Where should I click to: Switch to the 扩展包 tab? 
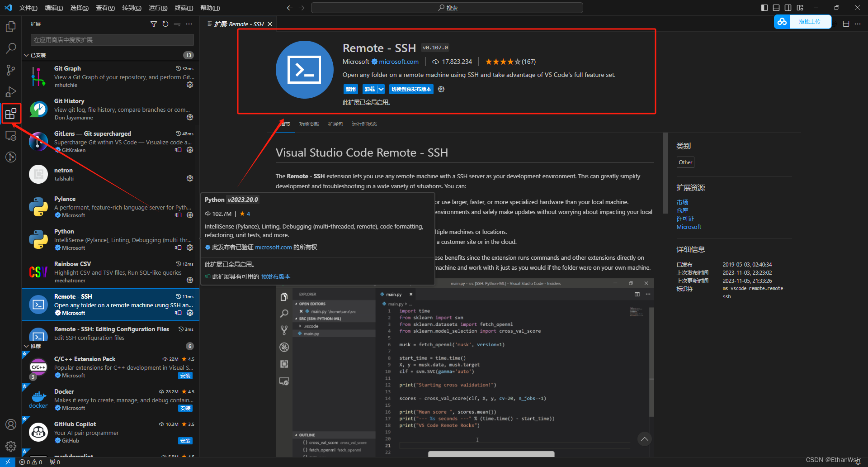335,124
